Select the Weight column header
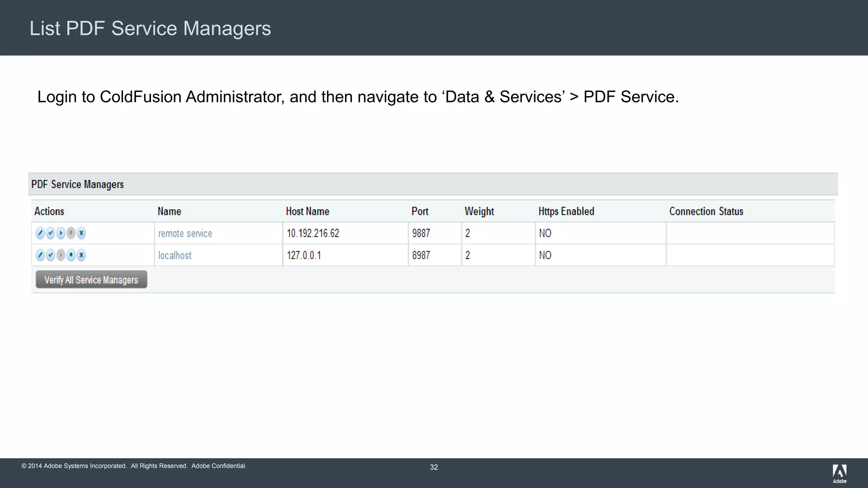 479,211
